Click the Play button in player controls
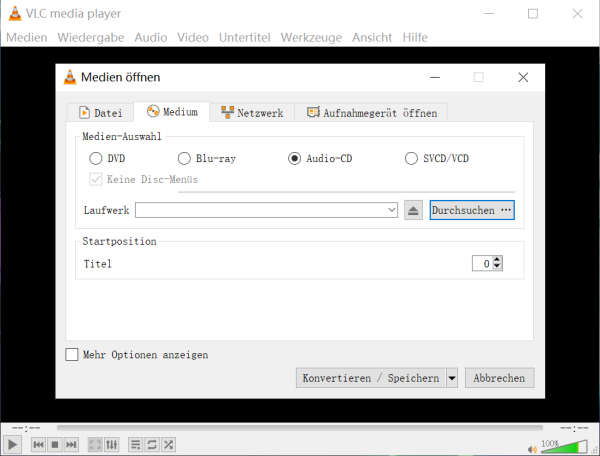600x456 pixels. [12, 445]
